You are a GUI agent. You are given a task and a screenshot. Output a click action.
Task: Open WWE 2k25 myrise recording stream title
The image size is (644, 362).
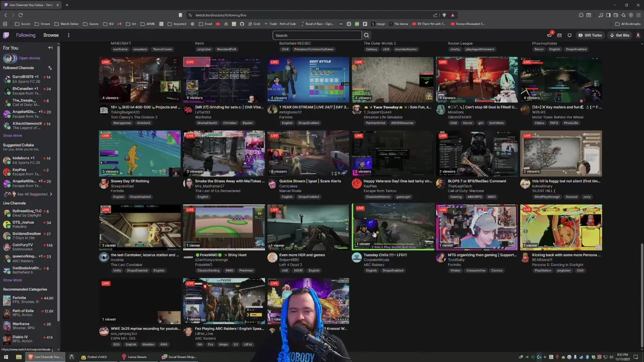coord(145,329)
